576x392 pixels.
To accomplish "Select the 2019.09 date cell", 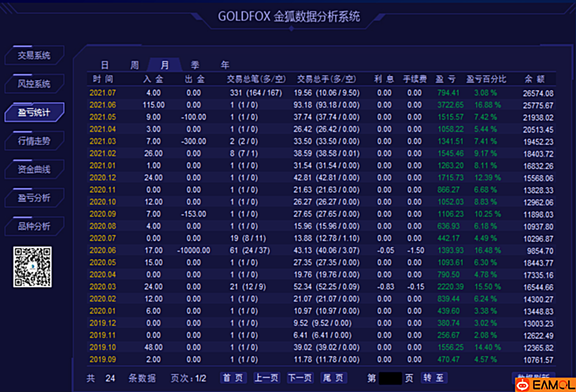I will [102, 359].
